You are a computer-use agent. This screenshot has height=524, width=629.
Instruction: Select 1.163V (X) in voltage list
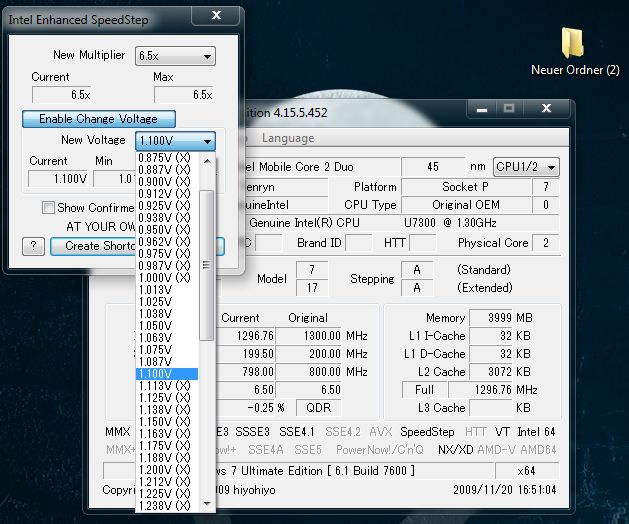tap(167, 434)
